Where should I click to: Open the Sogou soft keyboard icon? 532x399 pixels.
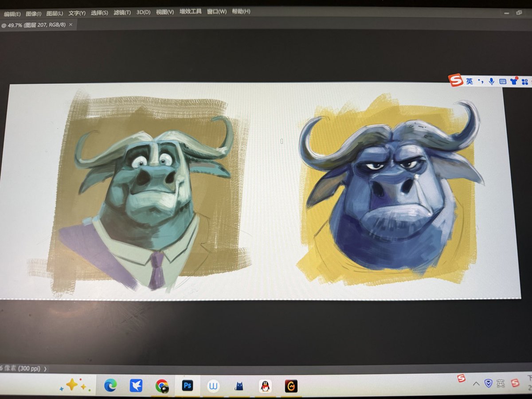pyautogui.click(x=503, y=82)
